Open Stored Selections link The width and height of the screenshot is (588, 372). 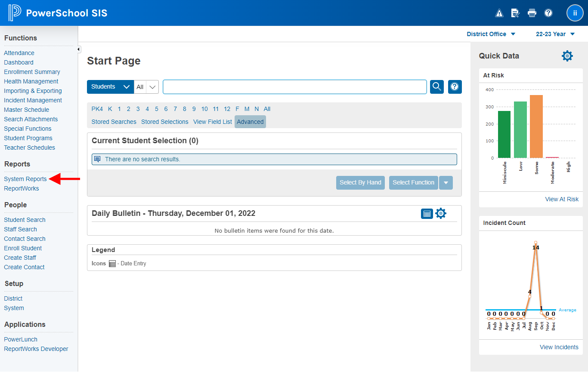click(x=165, y=122)
